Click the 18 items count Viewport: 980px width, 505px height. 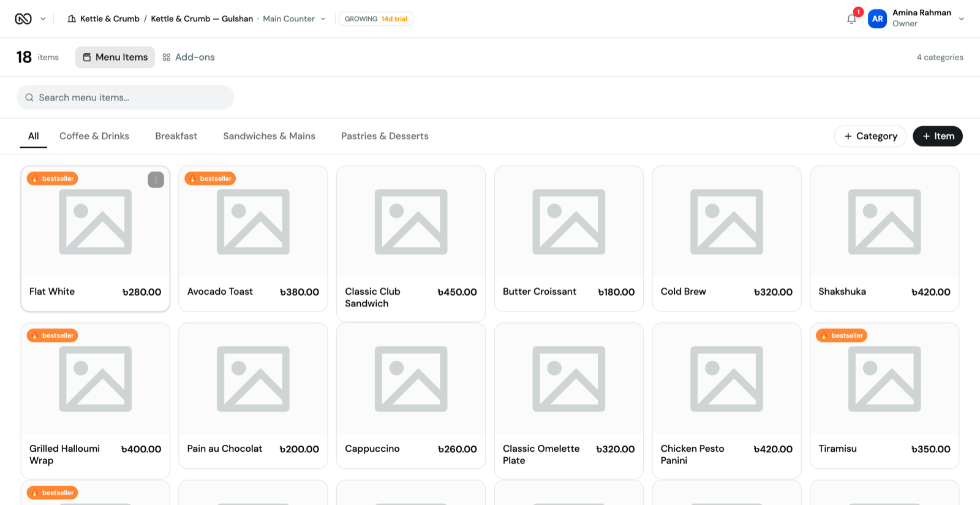(37, 57)
